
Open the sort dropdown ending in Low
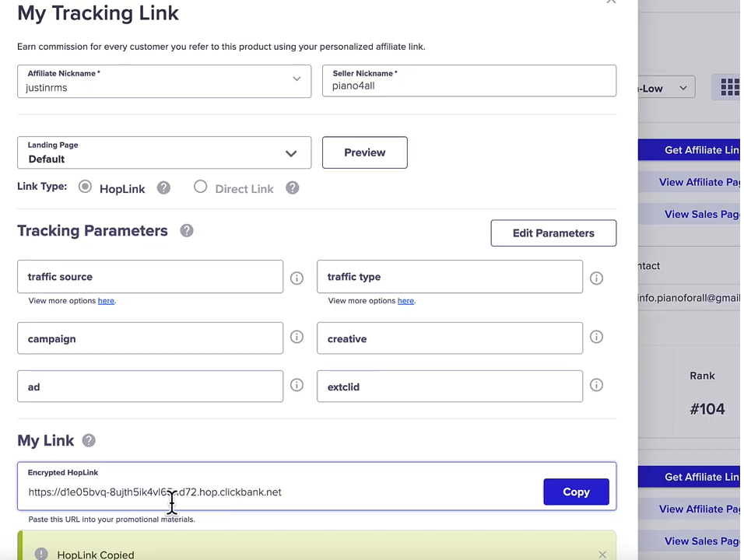click(665, 88)
